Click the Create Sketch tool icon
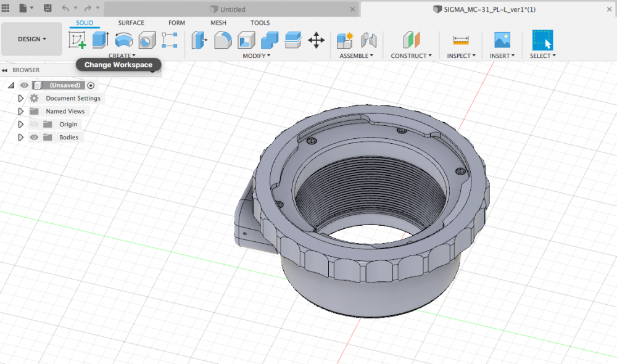 coord(77,41)
